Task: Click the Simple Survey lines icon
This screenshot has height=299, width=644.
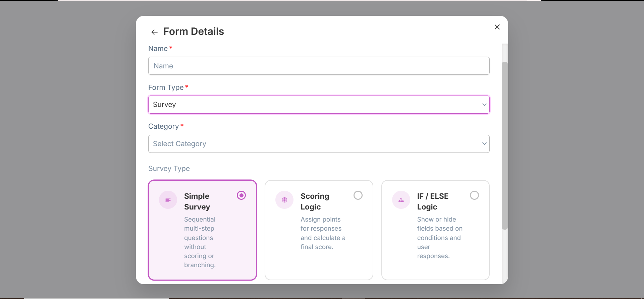Action: [168, 200]
